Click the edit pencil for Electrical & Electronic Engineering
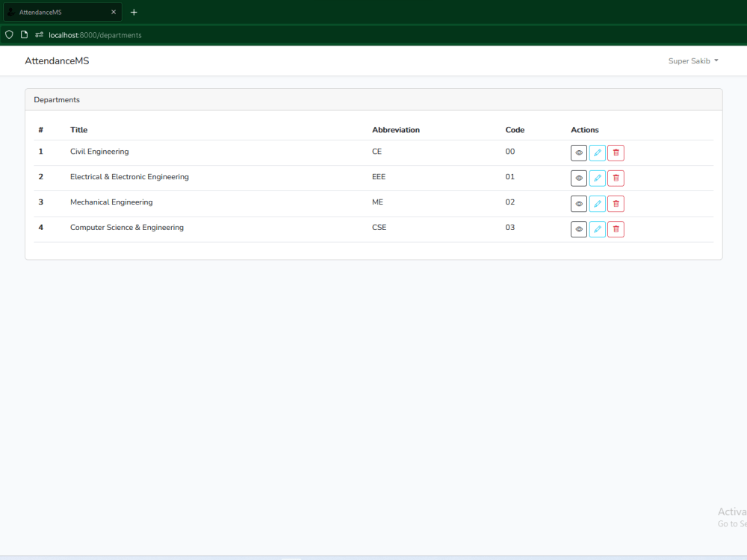Image resolution: width=747 pixels, height=560 pixels. click(597, 178)
